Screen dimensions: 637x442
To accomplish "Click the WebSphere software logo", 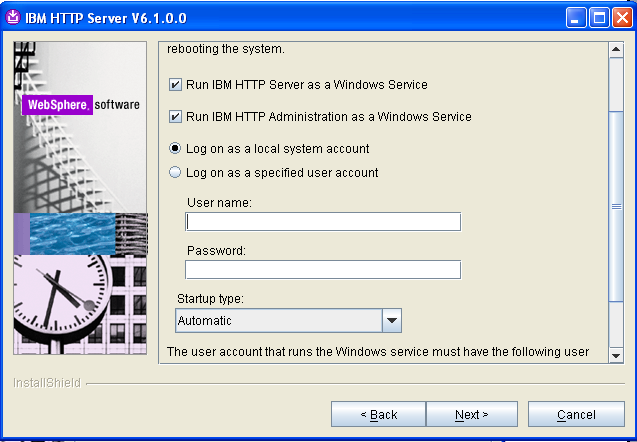I will point(80,105).
